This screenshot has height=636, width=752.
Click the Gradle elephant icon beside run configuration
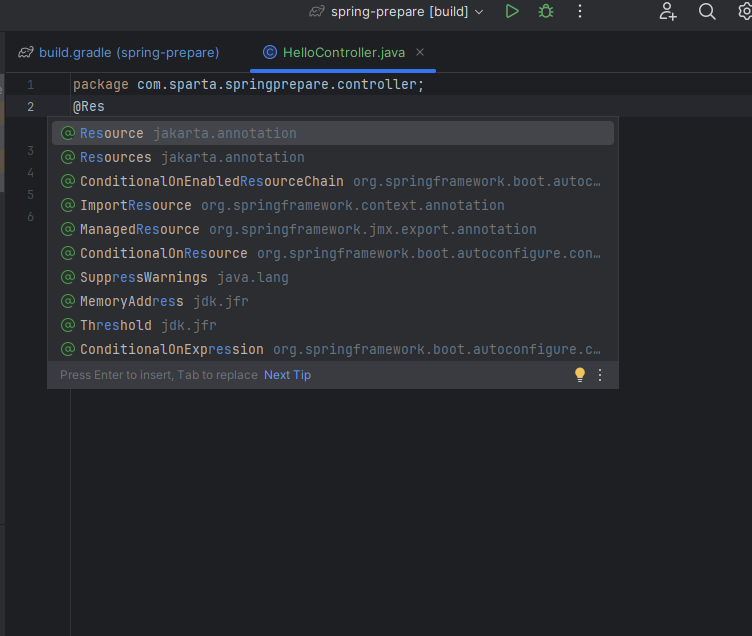pyautogui.click(x=317, y=12)
